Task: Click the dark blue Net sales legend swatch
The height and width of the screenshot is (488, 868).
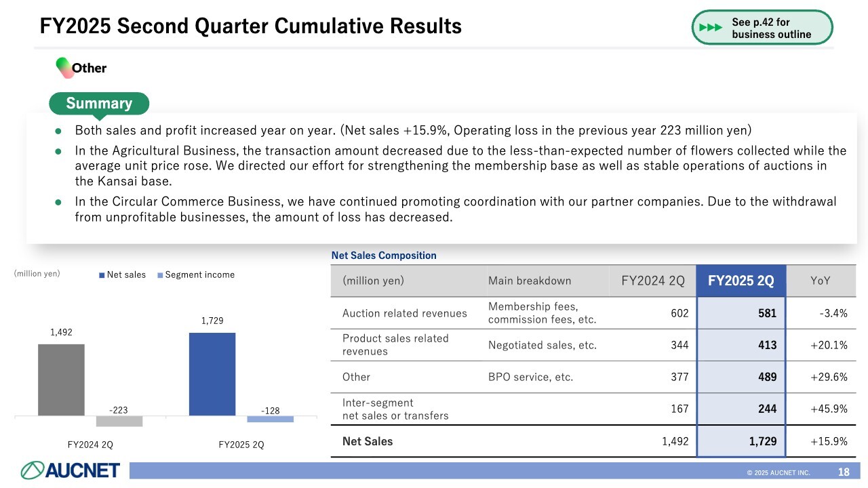Action: point(102,275)
